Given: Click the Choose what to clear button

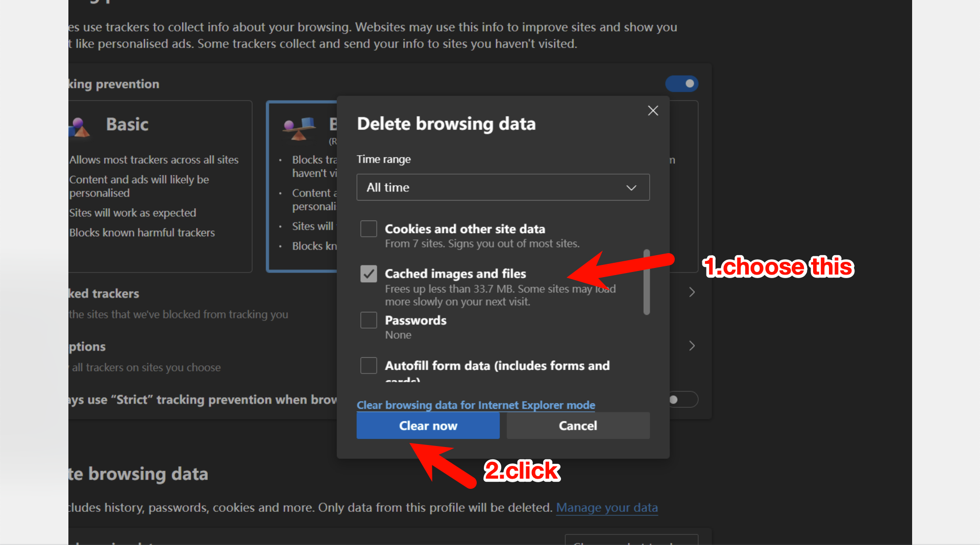Looking at the screenshot, I should (x=631, y=541).
